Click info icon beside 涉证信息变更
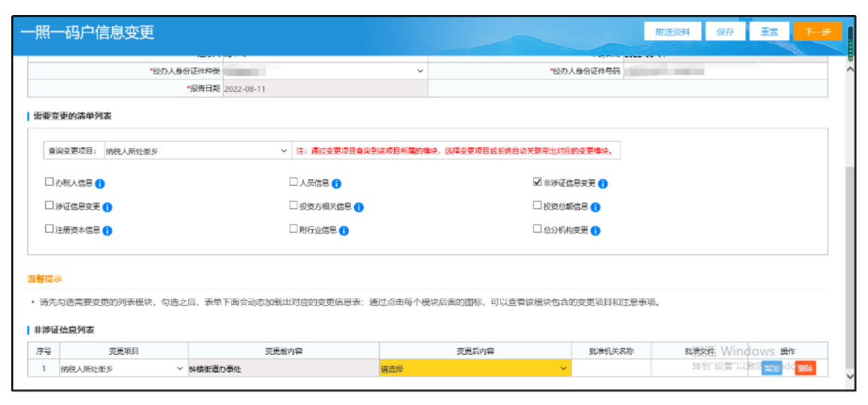 coord(107,207)
